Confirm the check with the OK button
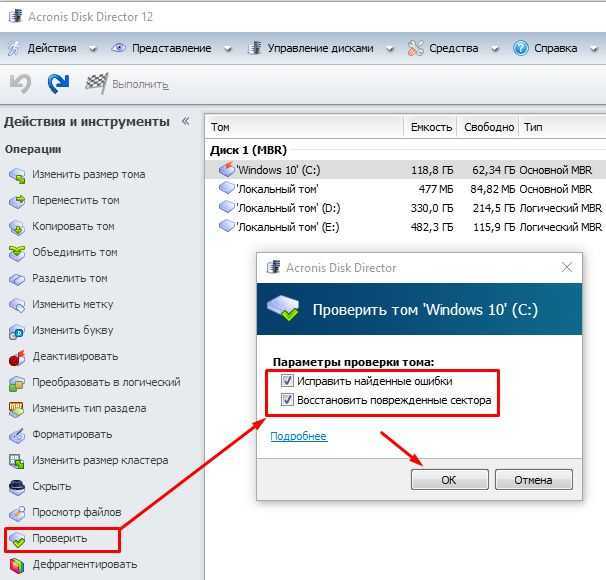Viewport: 606px width, 580px height. [x=449, y=480]
